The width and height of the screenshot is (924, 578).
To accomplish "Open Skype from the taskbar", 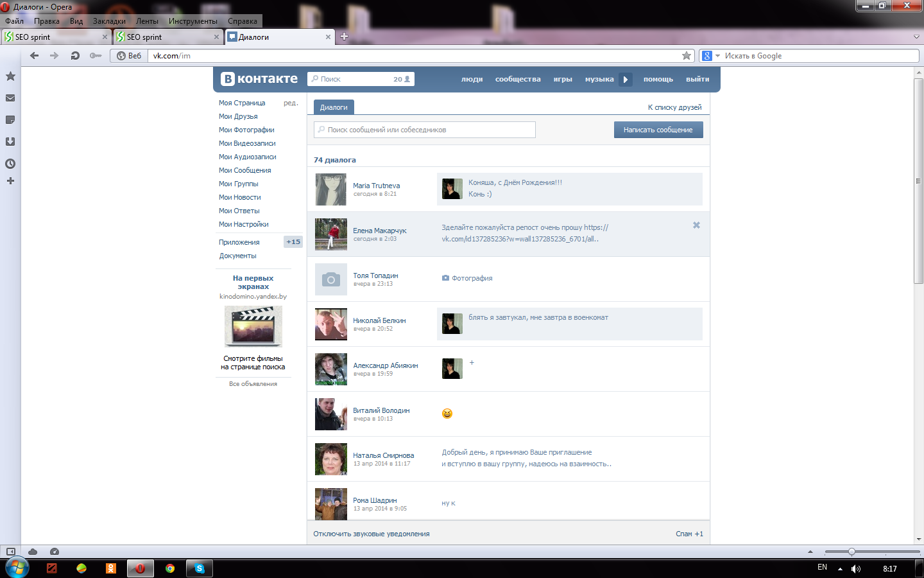I will coord(200,568).
